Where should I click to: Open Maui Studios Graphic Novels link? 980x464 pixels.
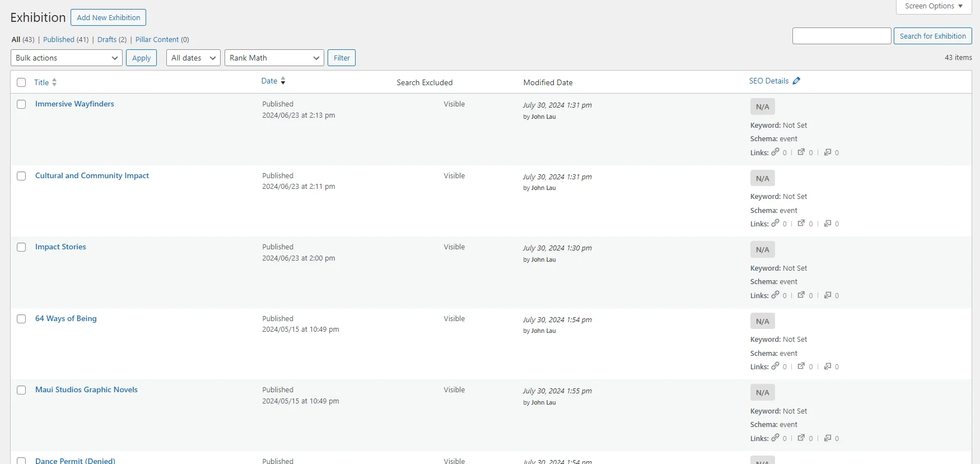pyautogui.click(x=86, y=389)
